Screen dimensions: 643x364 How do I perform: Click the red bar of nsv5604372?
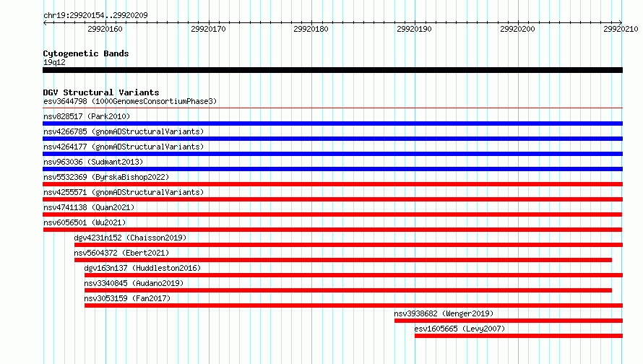(x=343, y=260)
